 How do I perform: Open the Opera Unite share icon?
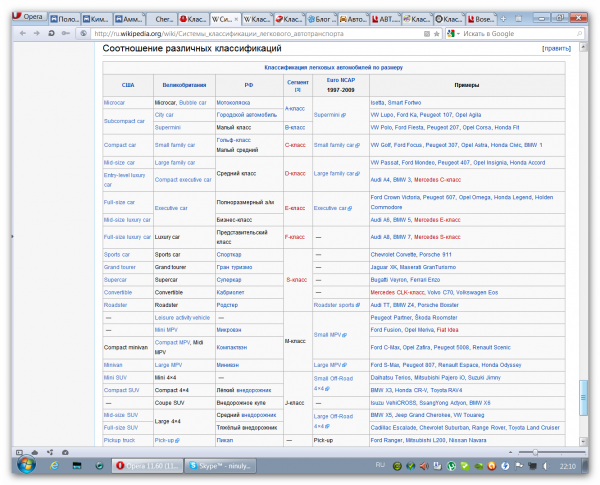(50, 452)
